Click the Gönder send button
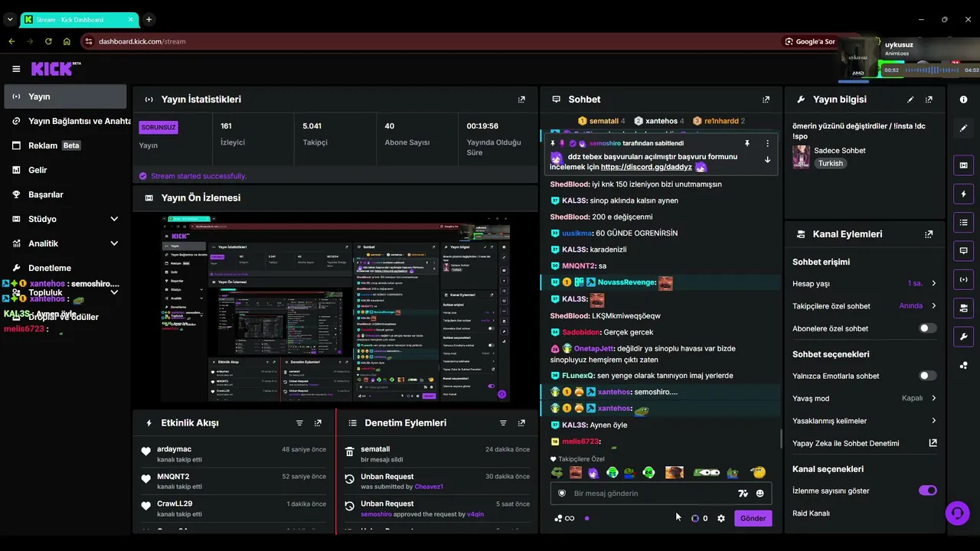980x551 pixels. point(753,518)
